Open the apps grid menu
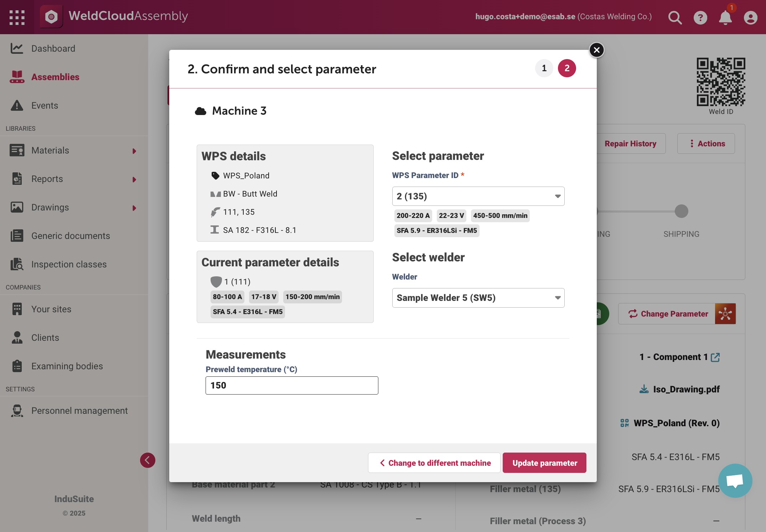766x532 pixels. point(17,17)
